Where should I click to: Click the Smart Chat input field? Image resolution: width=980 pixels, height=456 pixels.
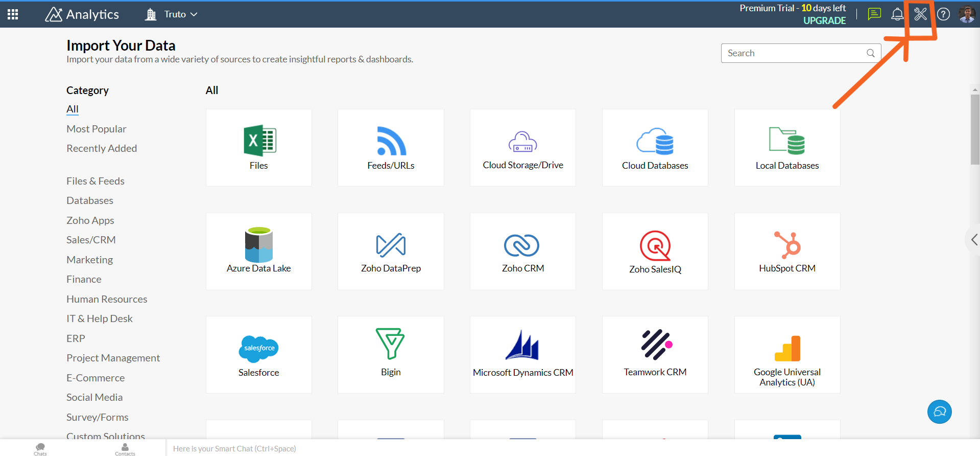(x=572, y=448)
